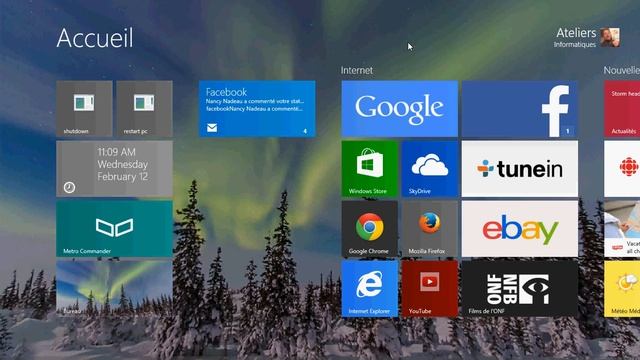Open the Facebook mail notification tile

point(257,109)
